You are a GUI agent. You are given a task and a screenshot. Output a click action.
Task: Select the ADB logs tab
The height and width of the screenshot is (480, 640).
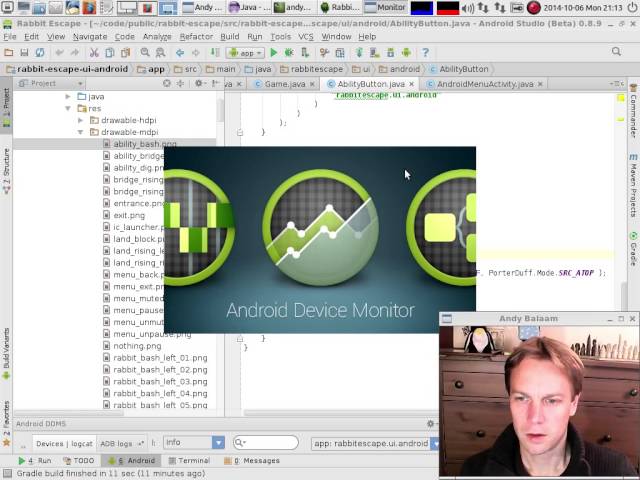click(x=121, y=444)
